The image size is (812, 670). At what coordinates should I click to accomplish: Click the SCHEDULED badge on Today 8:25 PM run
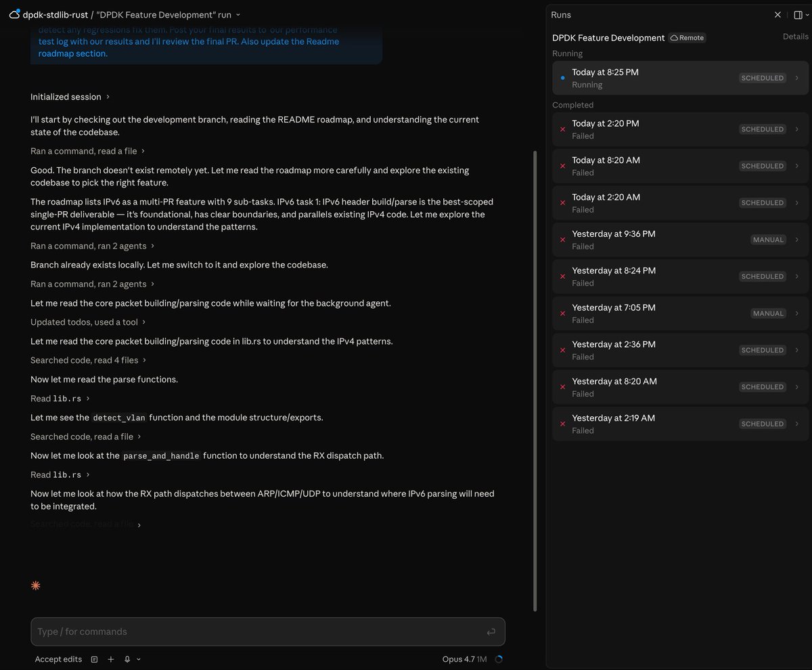click(762, 78)
